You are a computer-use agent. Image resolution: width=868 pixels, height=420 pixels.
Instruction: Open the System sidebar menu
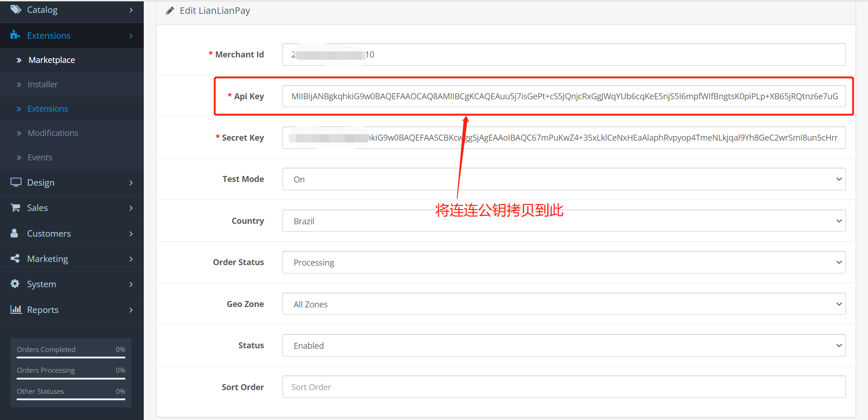click(x=72, y=284)
